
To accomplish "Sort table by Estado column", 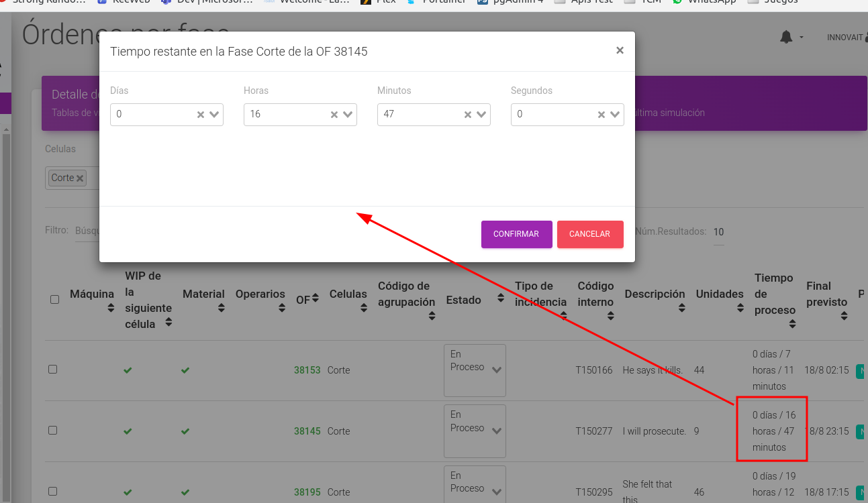I will coord(500,298).
